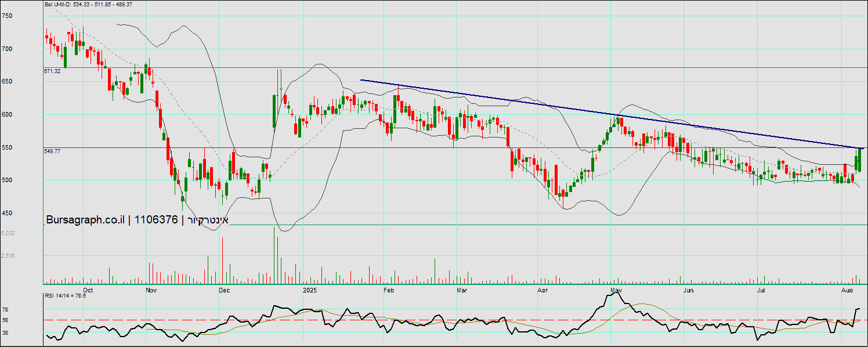Viewport: 868px width, 347px height.
Task: Click the Nov month label on time axis
Action: tap(151, 289)
